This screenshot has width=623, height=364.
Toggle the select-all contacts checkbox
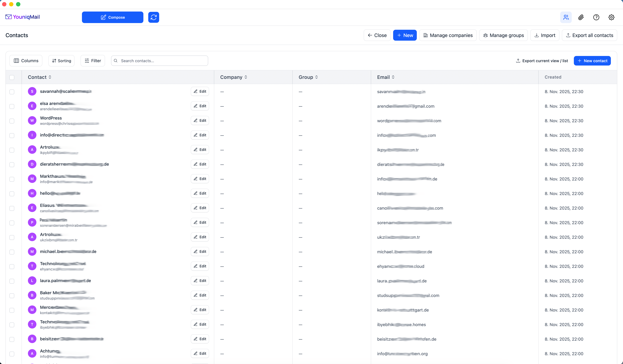(12, 77)
